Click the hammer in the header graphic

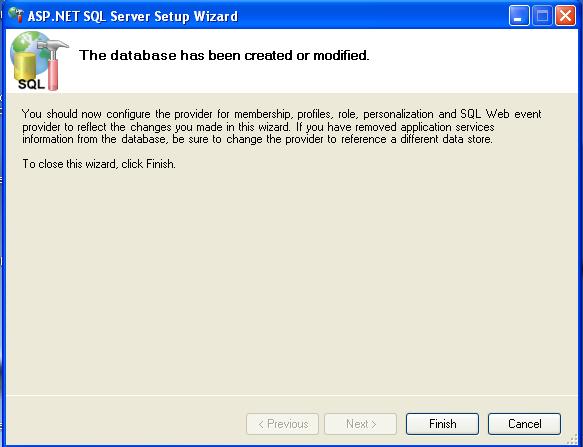[54, 64]
